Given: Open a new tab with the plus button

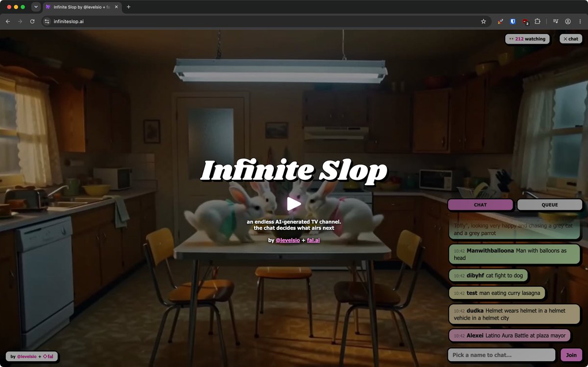Looking at the screenshot, I should (x=129, y=7).
